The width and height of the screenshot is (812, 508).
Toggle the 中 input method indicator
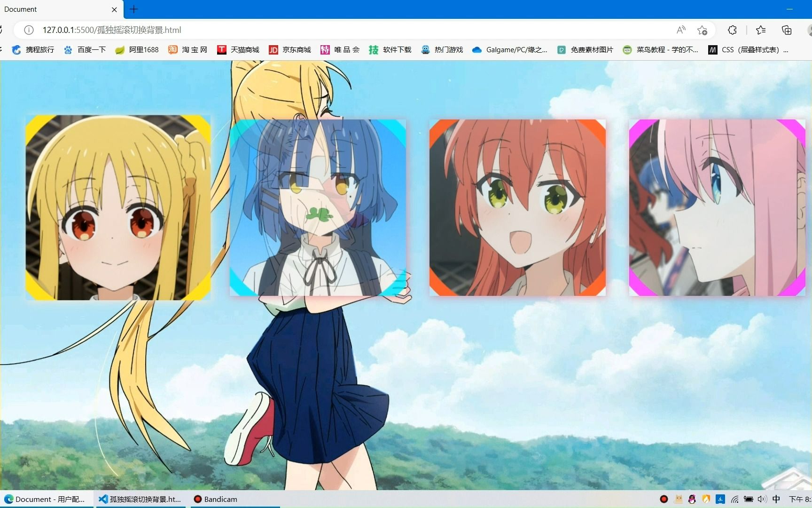[x=776, y=499]
